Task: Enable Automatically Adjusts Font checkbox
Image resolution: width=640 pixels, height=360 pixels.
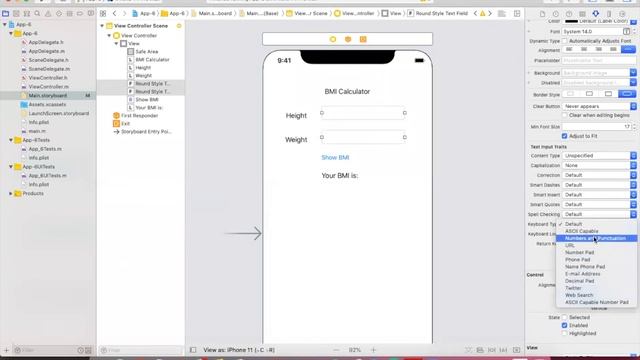Action: tap(564, 41)
